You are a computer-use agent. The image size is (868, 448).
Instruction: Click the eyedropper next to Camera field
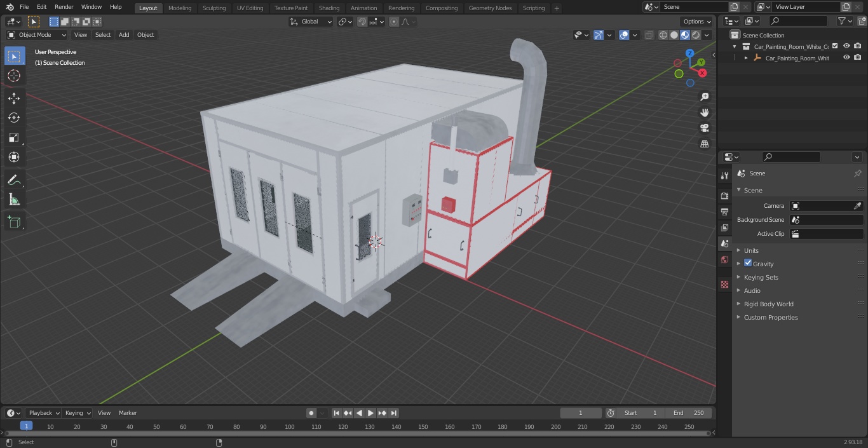pyautogui.click(x=857, y=206)
